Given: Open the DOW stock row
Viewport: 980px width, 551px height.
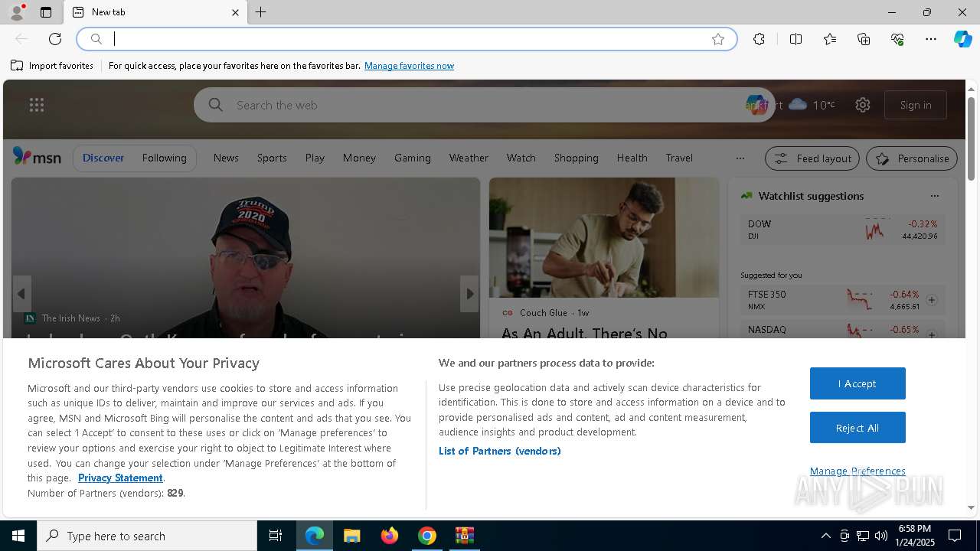Looking at the screenshot, I should 843,230.
